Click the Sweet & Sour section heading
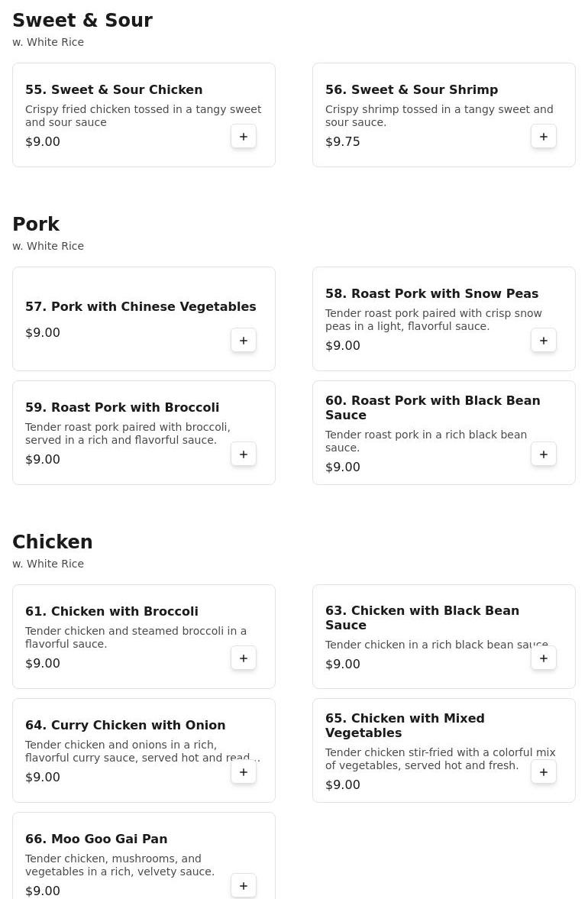The height and width of the screenshot is (899, 588). pyautogui.click(x=82, y=21)
